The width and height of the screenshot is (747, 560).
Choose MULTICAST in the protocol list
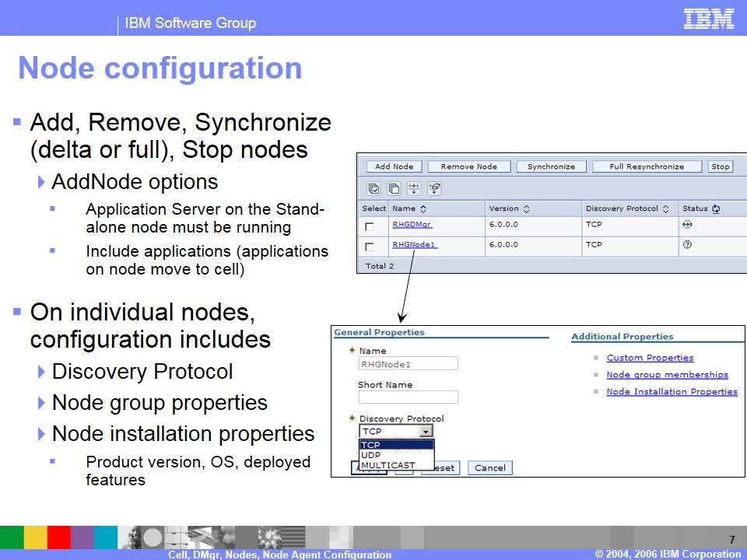pos(396,465)
